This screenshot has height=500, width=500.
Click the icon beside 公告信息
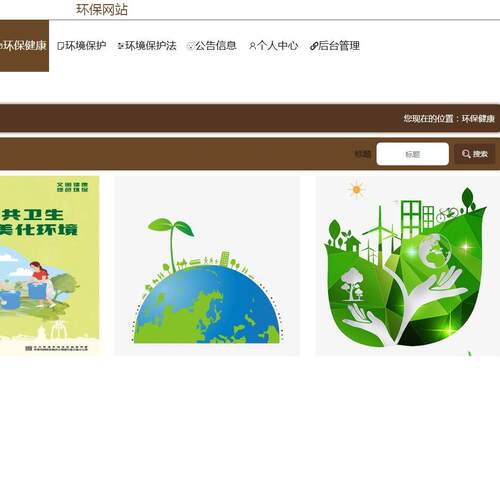(x=191, y=46)
